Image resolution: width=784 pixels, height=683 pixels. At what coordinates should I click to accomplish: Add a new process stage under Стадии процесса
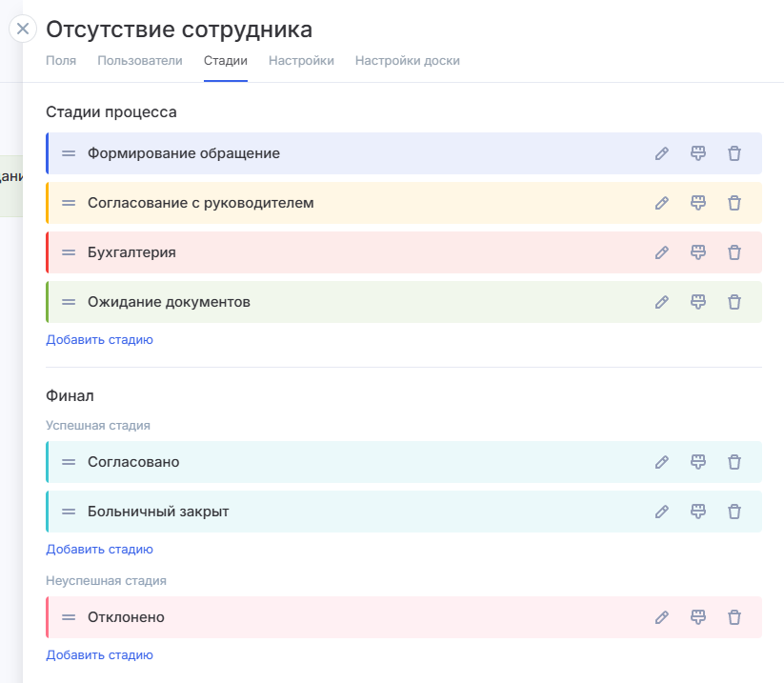99,339
